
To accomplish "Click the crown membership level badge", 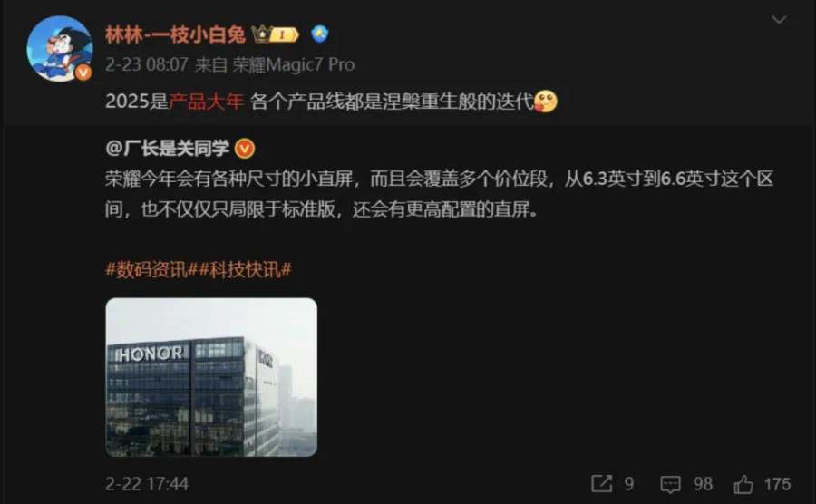I will pyautogui.click(x=275, y=34).
